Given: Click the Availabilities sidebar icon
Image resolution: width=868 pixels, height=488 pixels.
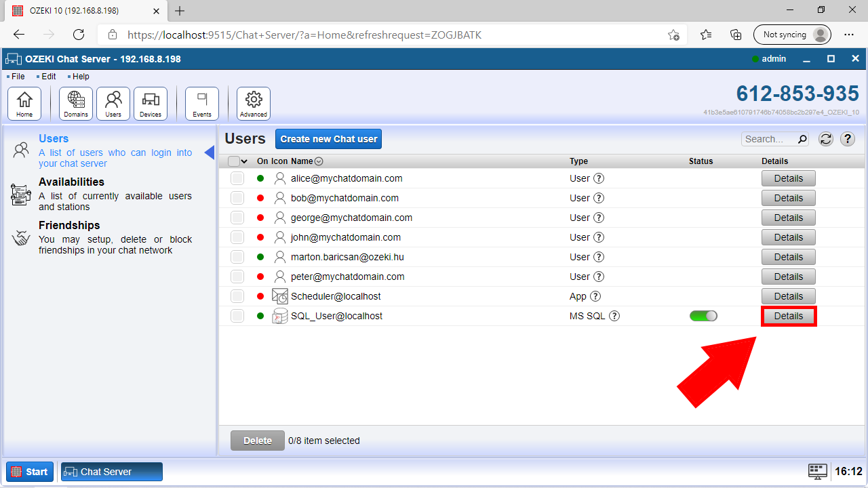Looking at the screenshot, I should pos(20,195).
